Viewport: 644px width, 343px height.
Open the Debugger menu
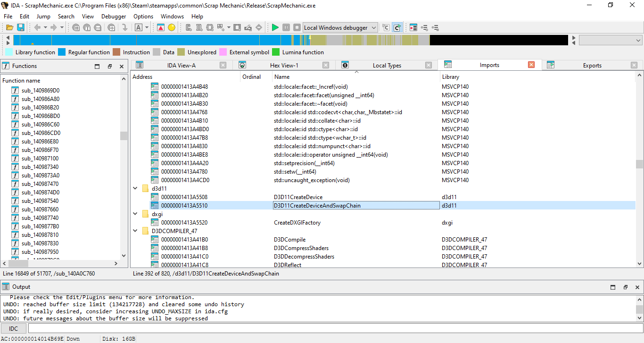point(114,17)
